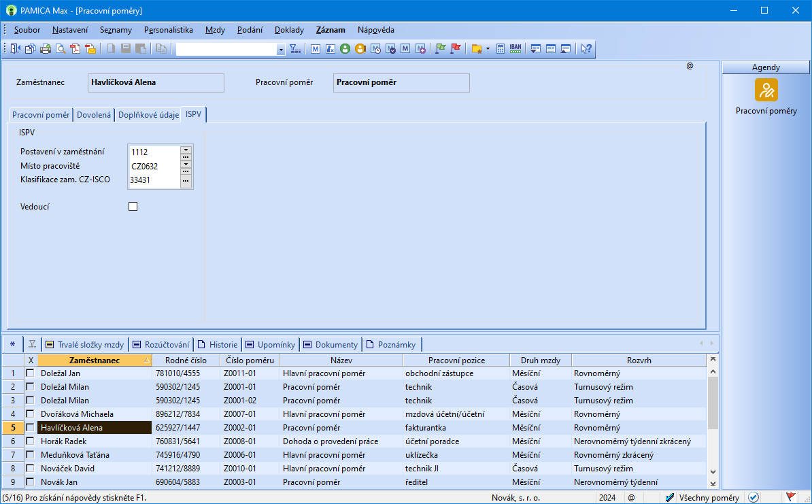This screenshot has width=812, height=504.
Task: Click the red flag toolbar icon
Action: (x=455, y=49)
